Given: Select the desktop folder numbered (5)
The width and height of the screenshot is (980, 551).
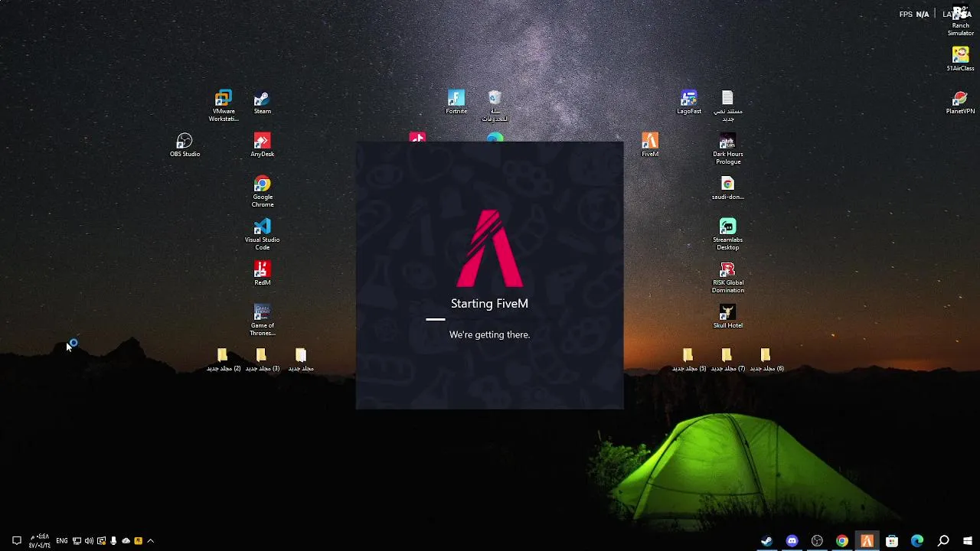Looking at the screenshot, I should pos(688,360).
